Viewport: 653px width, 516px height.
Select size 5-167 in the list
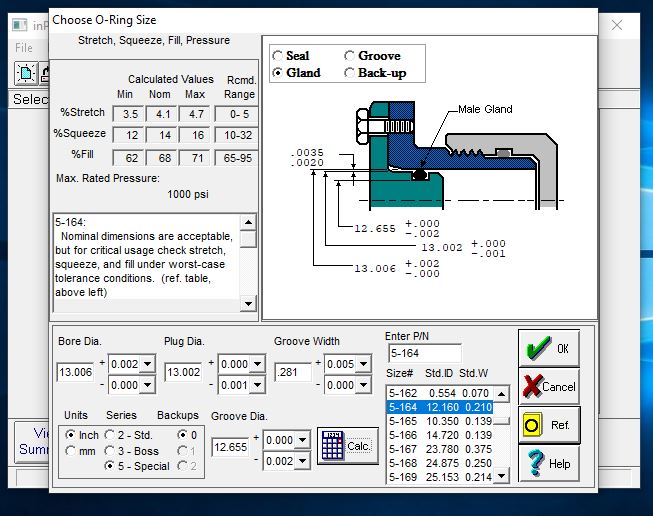pos(440,449)
